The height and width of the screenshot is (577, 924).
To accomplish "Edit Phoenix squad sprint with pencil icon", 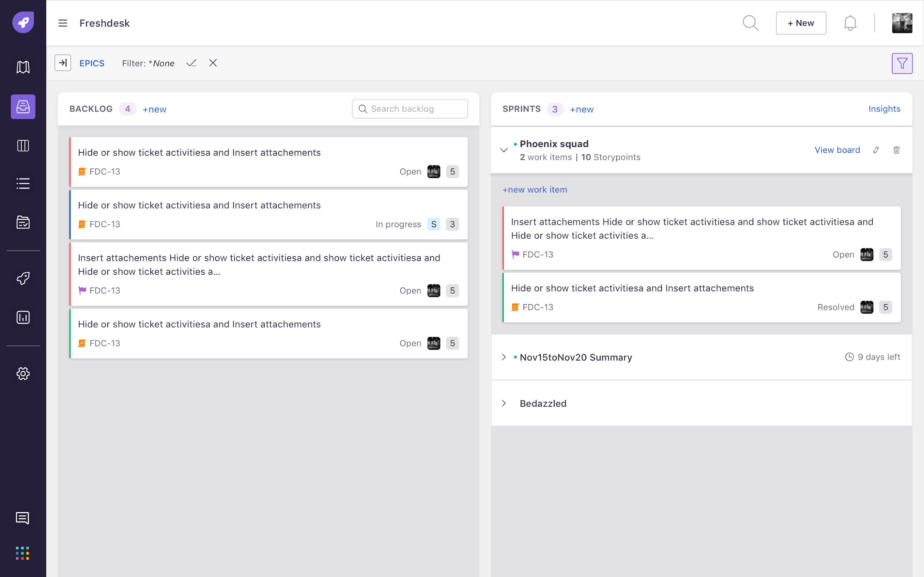I will coord(876,150).
